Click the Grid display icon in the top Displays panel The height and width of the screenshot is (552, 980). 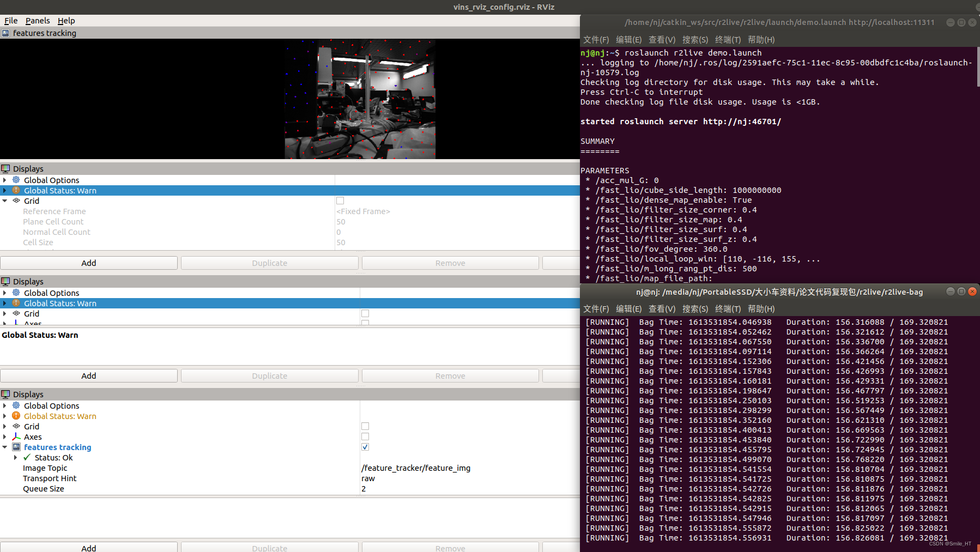[16, 201]
